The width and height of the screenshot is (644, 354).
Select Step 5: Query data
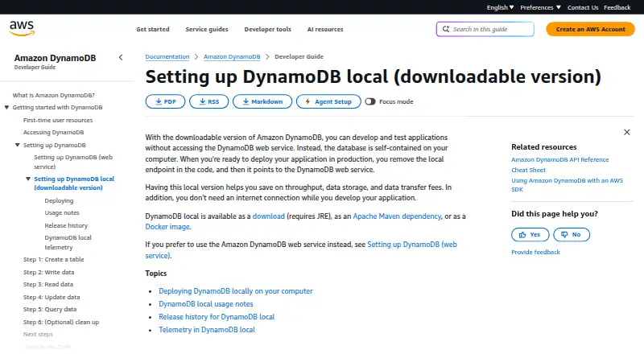[x=50, y=309]
